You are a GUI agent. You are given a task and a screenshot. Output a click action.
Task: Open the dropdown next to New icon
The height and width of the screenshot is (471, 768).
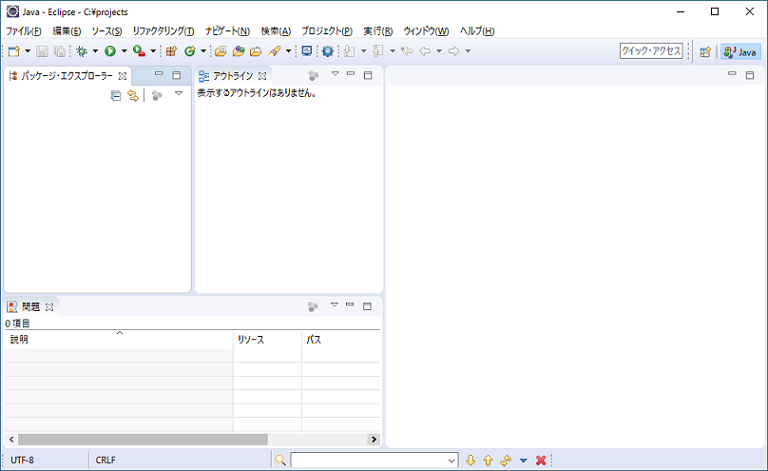coord(27,51)
